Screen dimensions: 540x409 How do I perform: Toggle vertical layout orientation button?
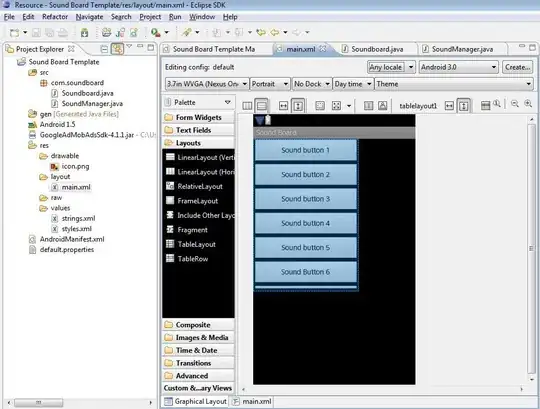click(261, 106)
